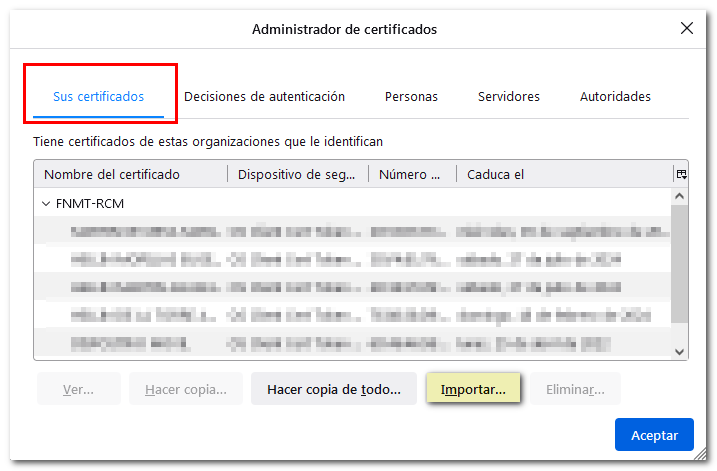Click the scrollbar up arrow in certificate list

[681, 197]
